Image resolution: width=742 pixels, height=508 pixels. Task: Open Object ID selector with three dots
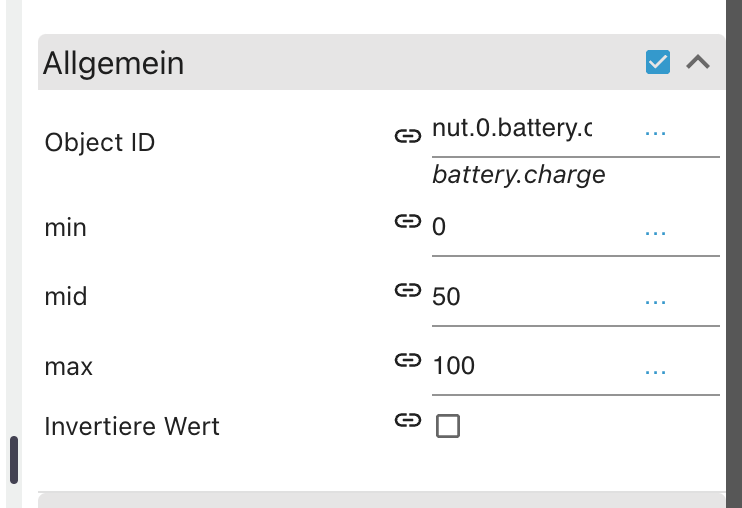point(655,132)
